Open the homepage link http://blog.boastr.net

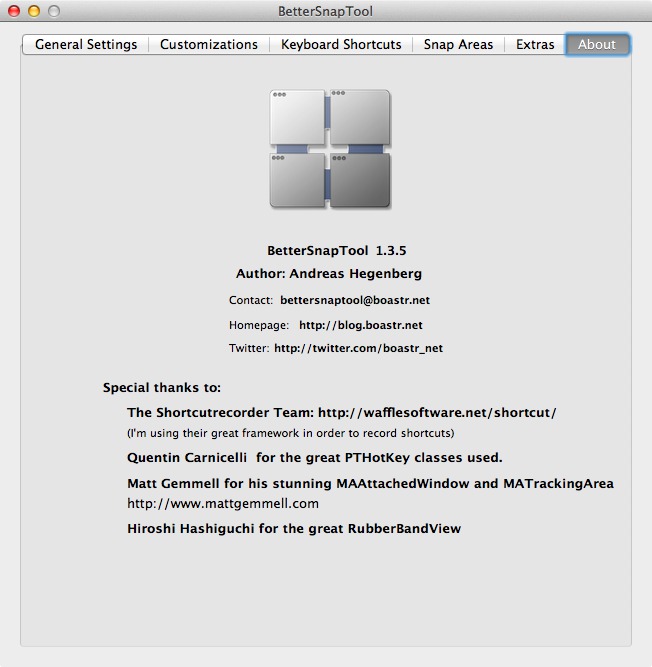click(x=361, y=325)
